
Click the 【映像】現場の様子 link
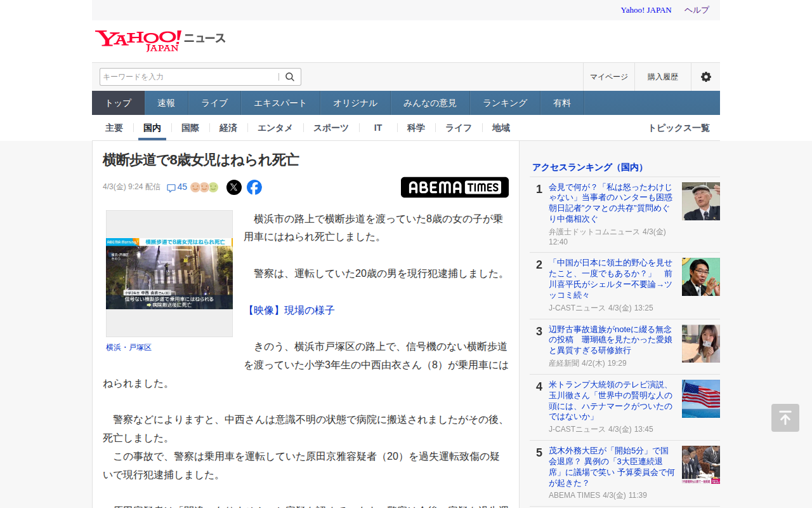coord(290,311)
